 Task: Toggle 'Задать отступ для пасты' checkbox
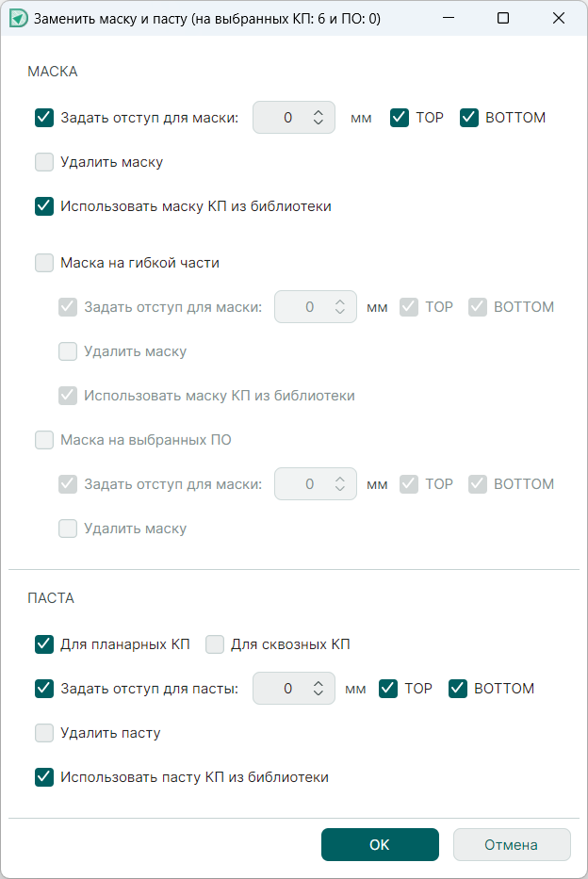(x=44, y=689)
